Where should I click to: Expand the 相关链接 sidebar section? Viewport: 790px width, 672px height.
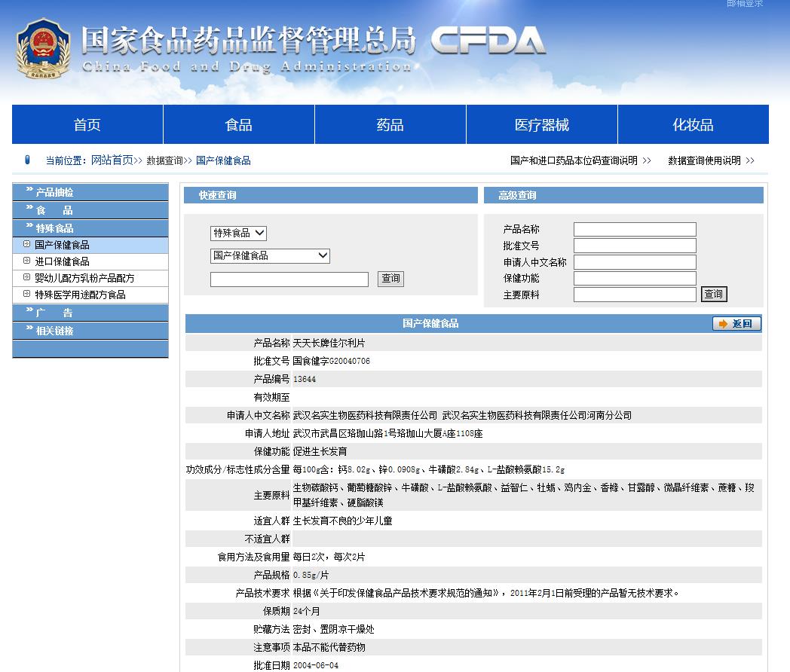[x=90, y=331]
